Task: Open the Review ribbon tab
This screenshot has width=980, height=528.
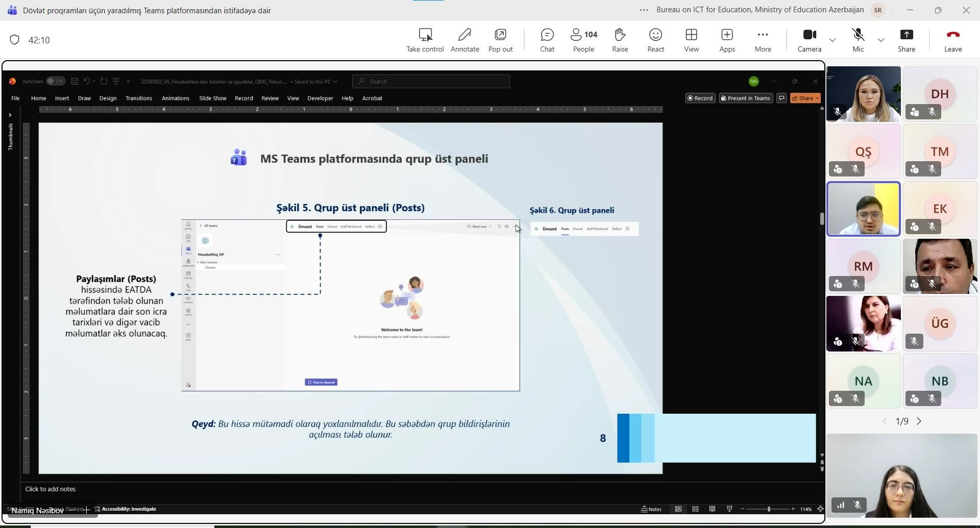Action: 270,98
